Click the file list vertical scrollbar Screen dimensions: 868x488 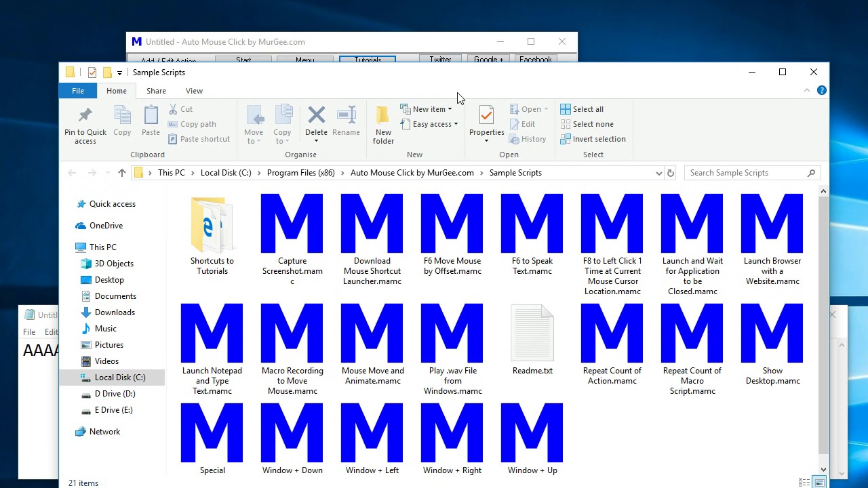(823, 325)
